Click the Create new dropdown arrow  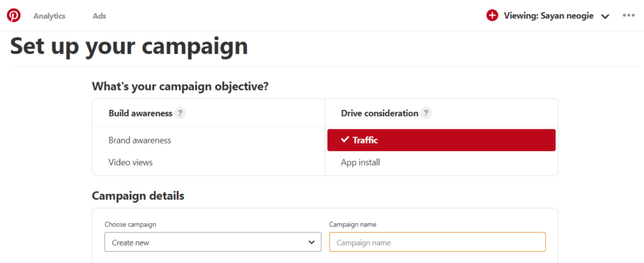point(311,242)
